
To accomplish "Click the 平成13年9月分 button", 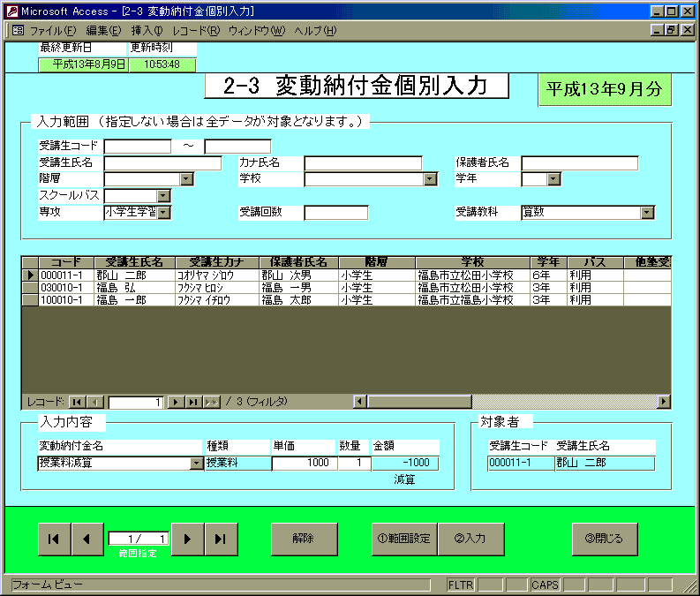I will click(x=605, y=89).
